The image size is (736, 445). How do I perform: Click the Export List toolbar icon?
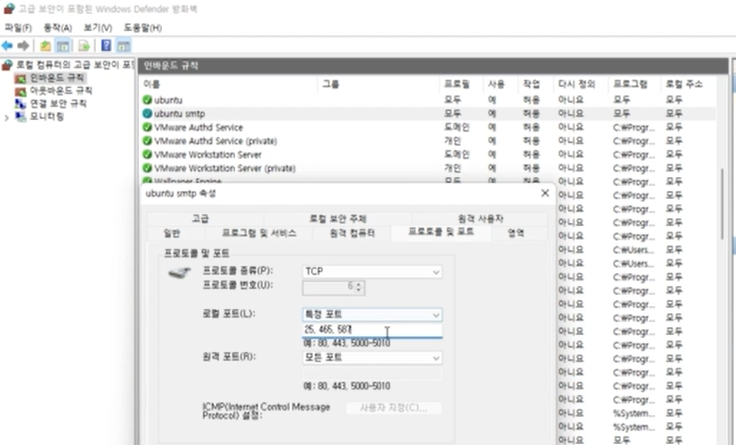[x=84, y=46]
